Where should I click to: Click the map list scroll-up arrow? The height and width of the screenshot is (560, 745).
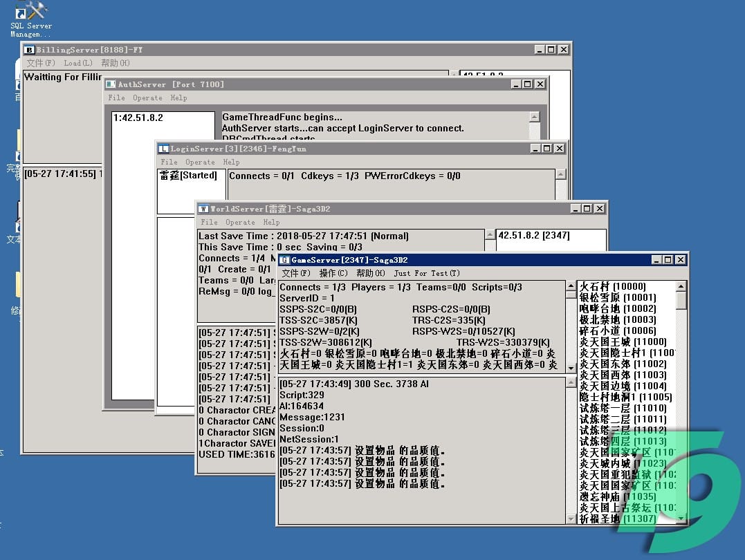(681, 286)
